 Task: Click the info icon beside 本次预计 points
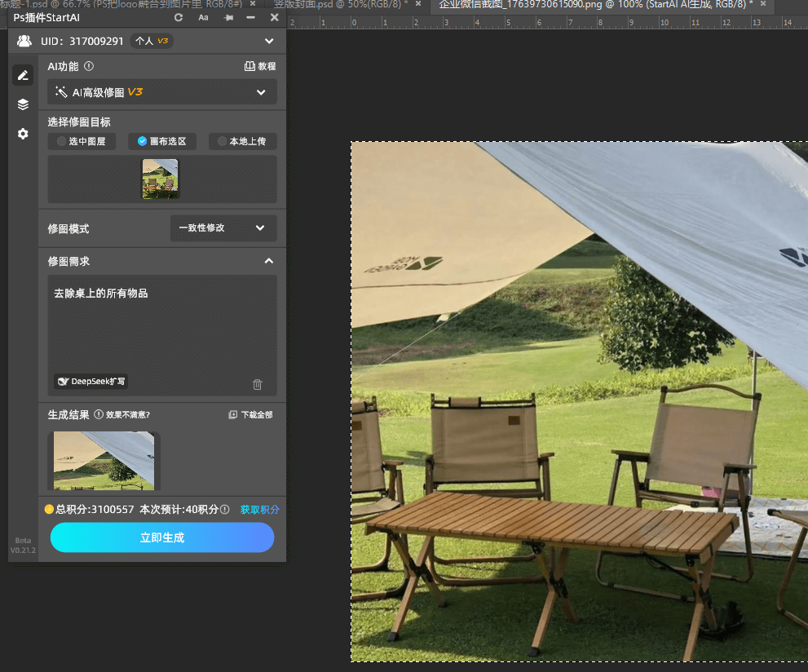225,510
